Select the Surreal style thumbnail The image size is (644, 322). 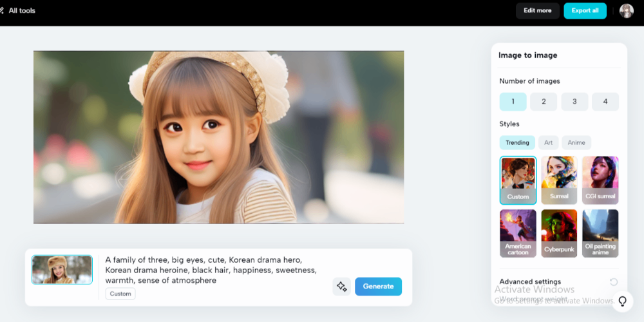[559, 180]
